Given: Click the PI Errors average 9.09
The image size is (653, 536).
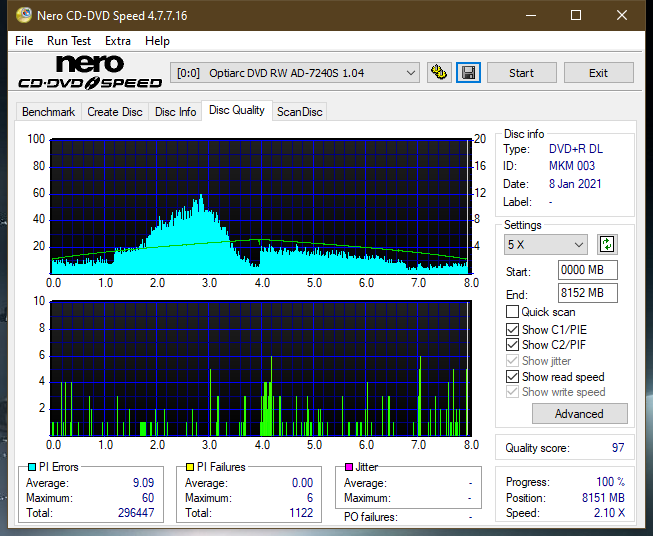Looking at the screenshot, I should 143,483.
